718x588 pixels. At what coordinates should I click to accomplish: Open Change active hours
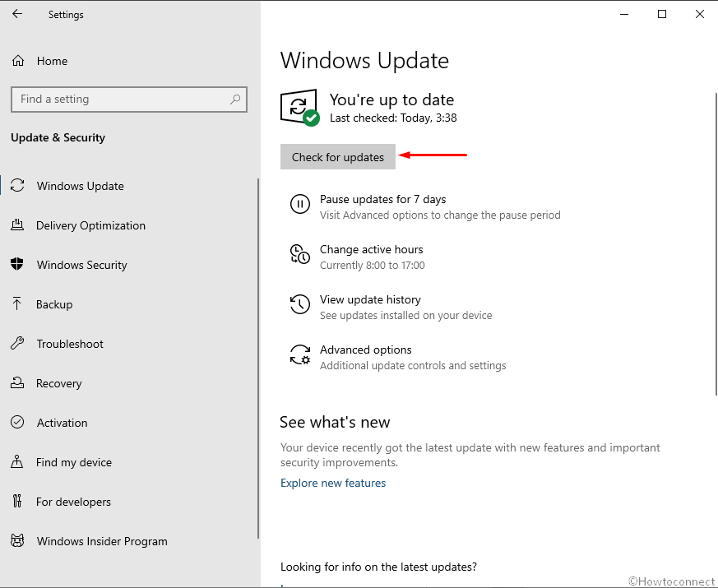tap(372, 249)
